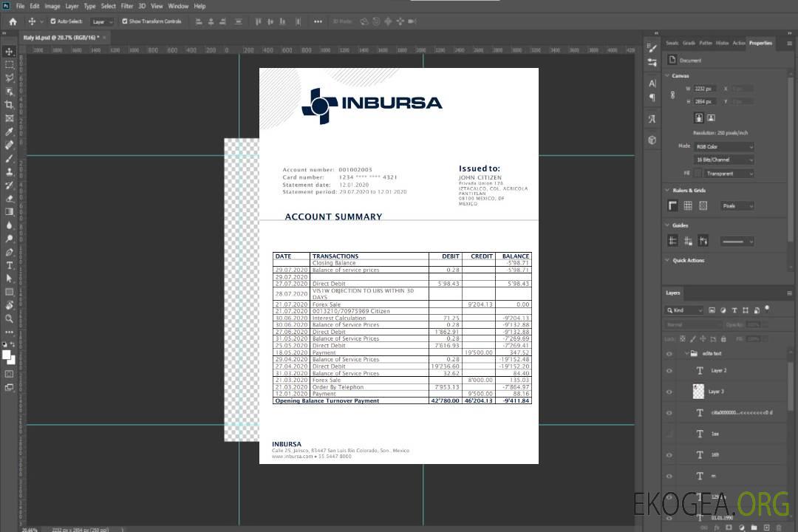Open the Brush Settings panel icon
The height and width of the screenshot is (532, 798).
coord(652,48)
